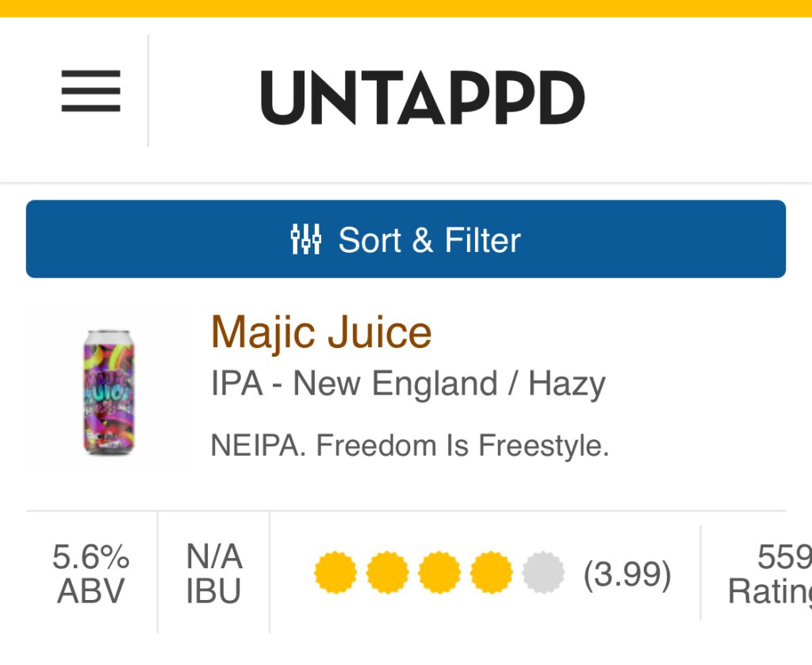812x665 pixels.
Task: Select the fourth yellow rating star
Action: 492,572
